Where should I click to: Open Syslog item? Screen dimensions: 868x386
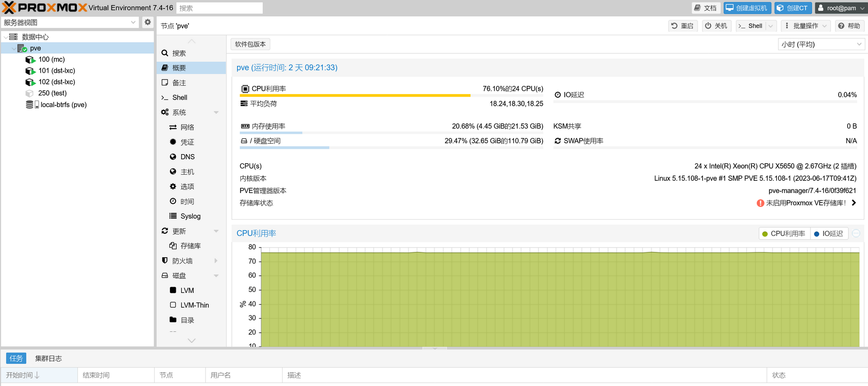click(190, 216)
